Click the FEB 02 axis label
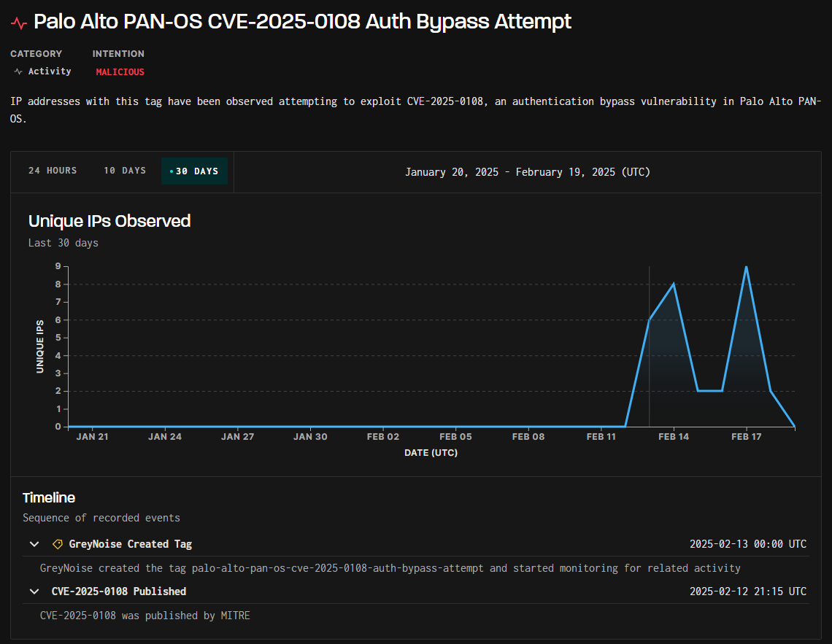This screenshot has width=832, height=644. [x=383, y=437]
